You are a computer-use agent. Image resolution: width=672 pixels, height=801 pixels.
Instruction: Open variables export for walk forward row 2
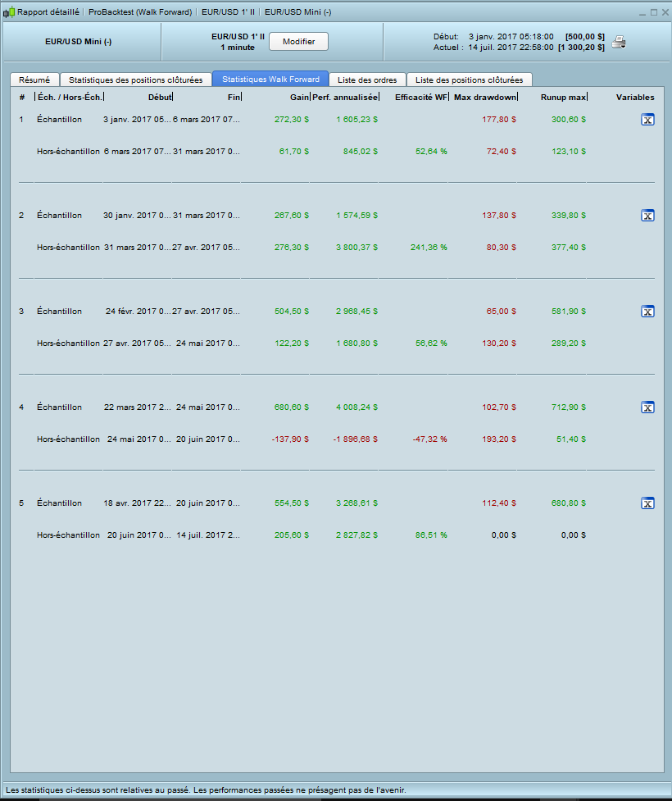647,216
